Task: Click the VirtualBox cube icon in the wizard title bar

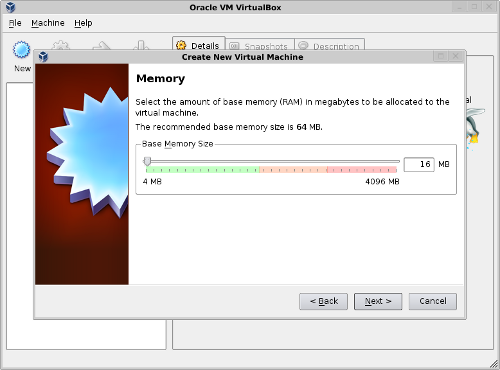Action: pos(43,57)
